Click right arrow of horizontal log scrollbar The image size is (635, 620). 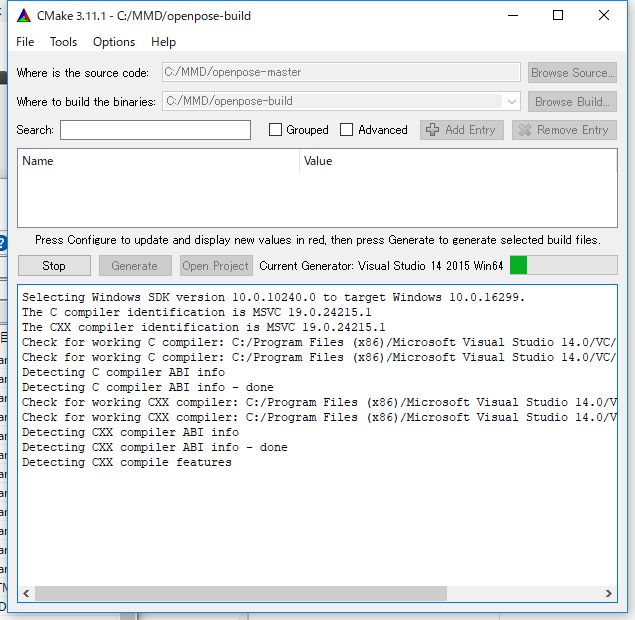(x=608, y=593)
